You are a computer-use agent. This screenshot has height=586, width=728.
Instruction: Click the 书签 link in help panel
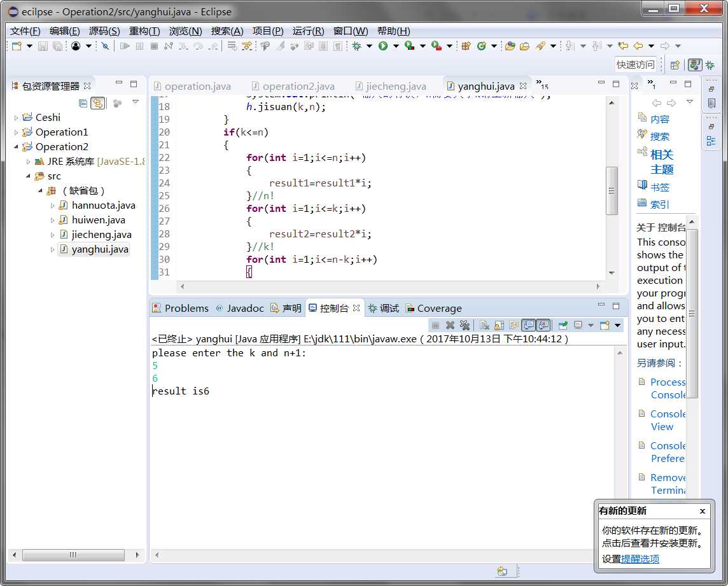pos(659,188)
